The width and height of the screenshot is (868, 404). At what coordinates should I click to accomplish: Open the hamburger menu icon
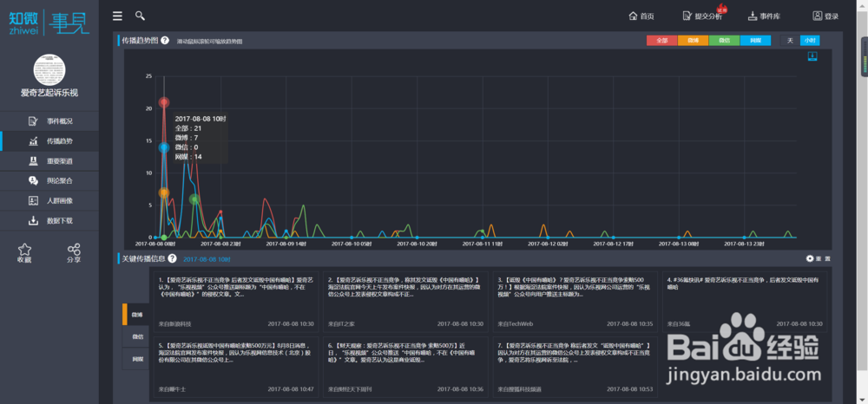pos(117,16)
